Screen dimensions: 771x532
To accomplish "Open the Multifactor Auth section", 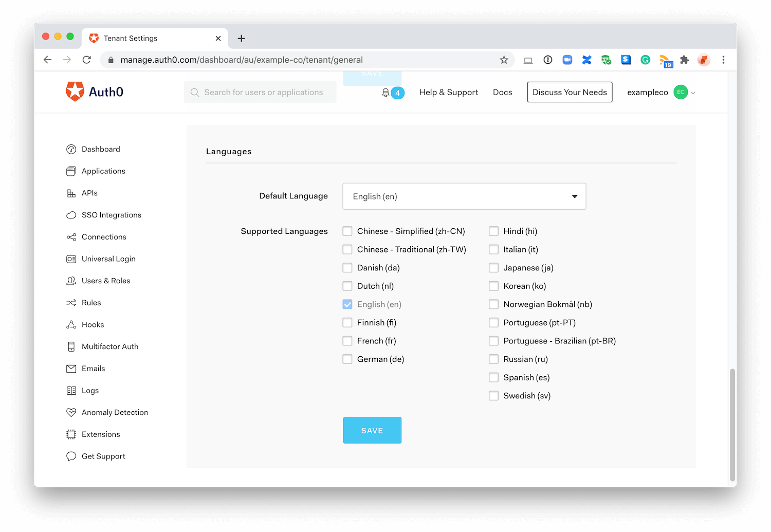I will coord(110,346).
